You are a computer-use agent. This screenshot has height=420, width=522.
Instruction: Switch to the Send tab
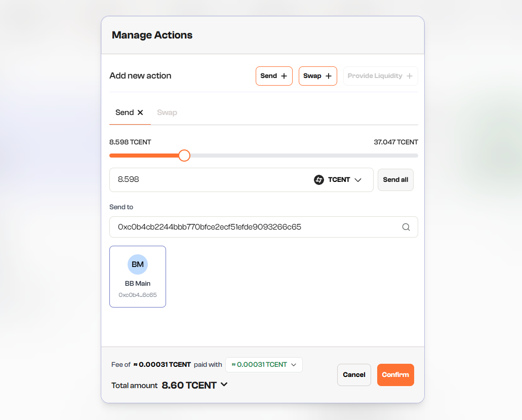[125, 112]
